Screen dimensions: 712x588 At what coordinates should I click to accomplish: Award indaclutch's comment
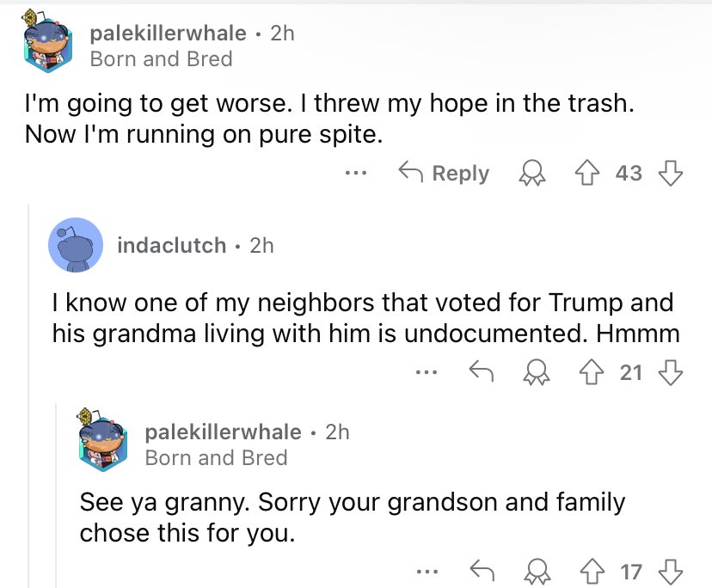[537, 372]
